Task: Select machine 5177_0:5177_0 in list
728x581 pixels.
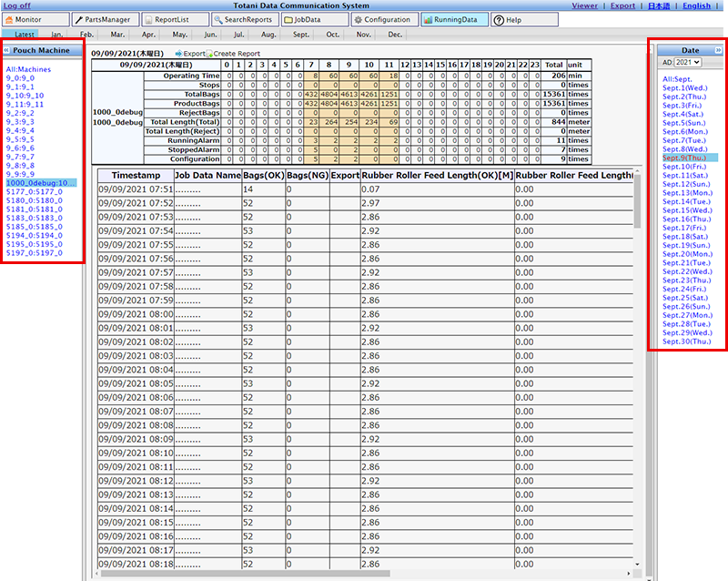Action: coord(33,192)
